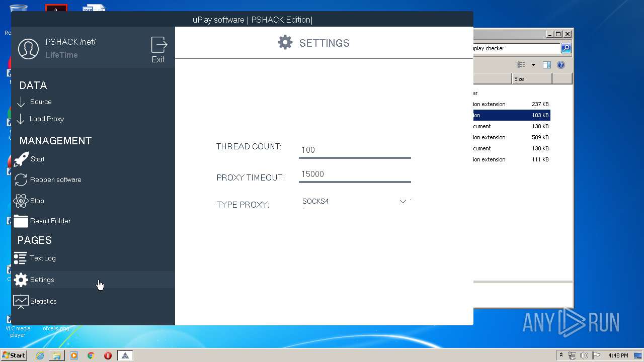Open Explorer view options dropdown arrow
Viewport: 644px width, 362px height.
pos(533,65)
